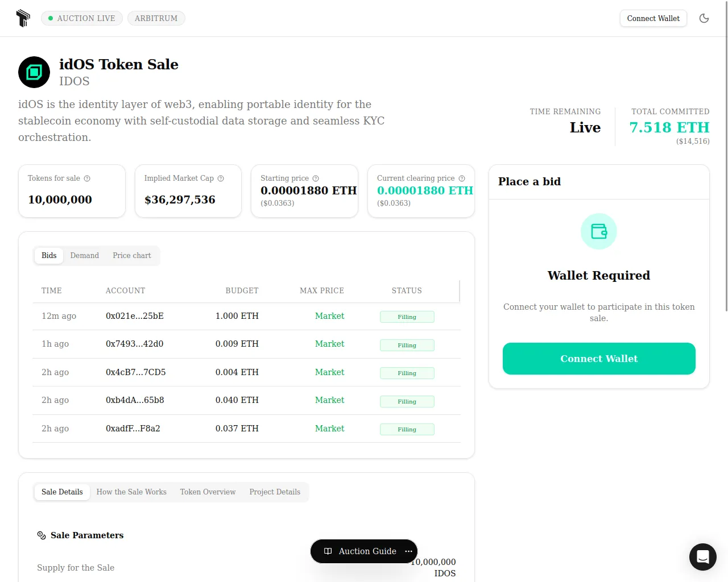Screen dimensions: 728x582
Task: Click the wallet icon above Wallet Required
Action: (599, 231)
